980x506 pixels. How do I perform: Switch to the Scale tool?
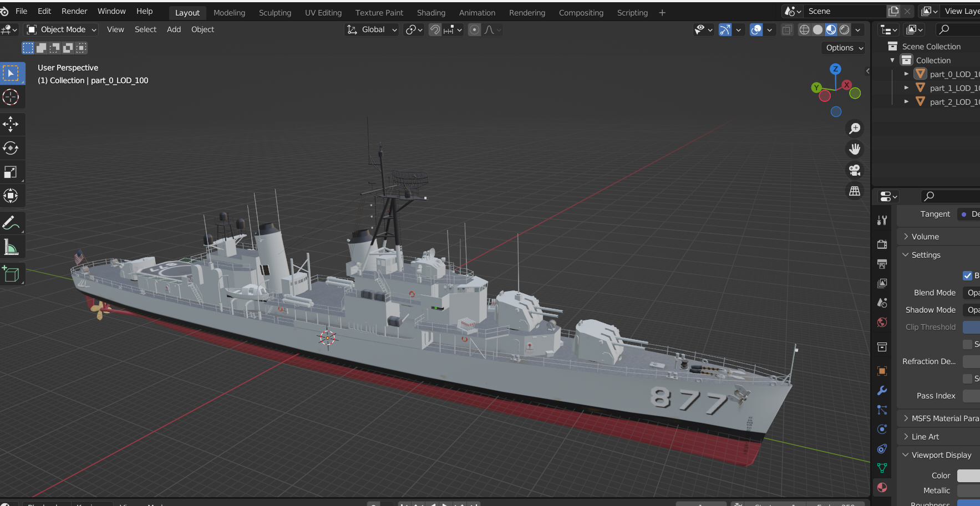click(11, 172)
